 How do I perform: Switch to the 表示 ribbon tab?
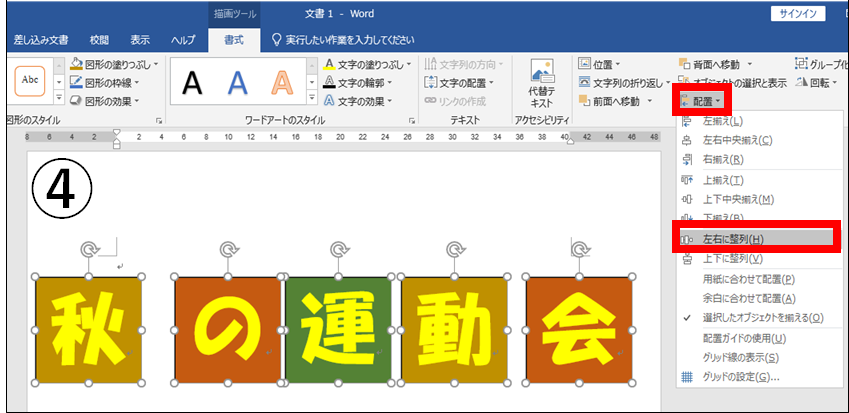(x=140, y=40)
